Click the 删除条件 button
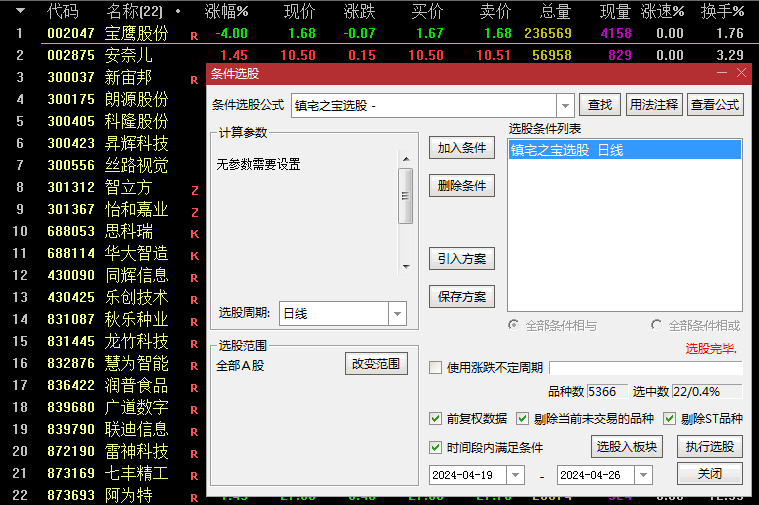Screen dimensions: 759x505 tap(462, 185)
